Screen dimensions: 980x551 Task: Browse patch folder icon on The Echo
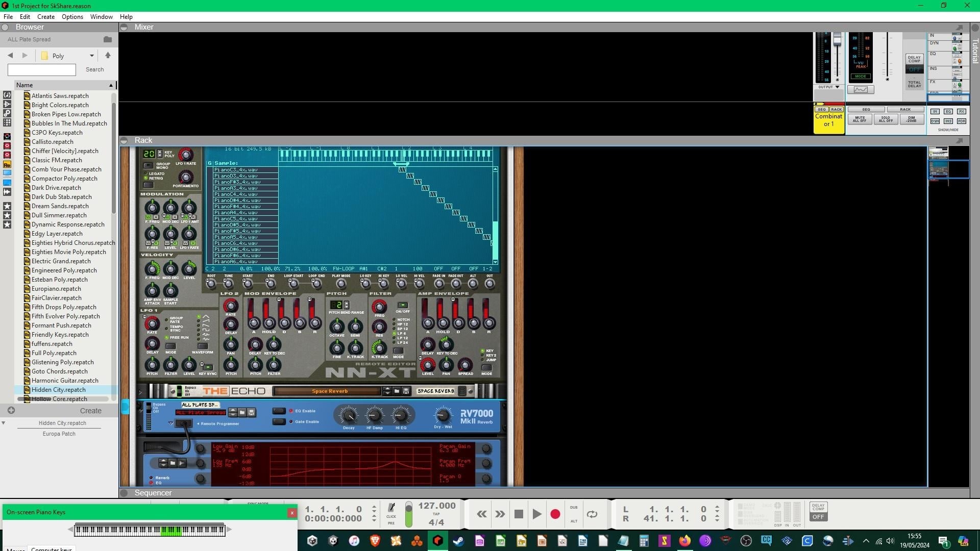click(397, 391)
